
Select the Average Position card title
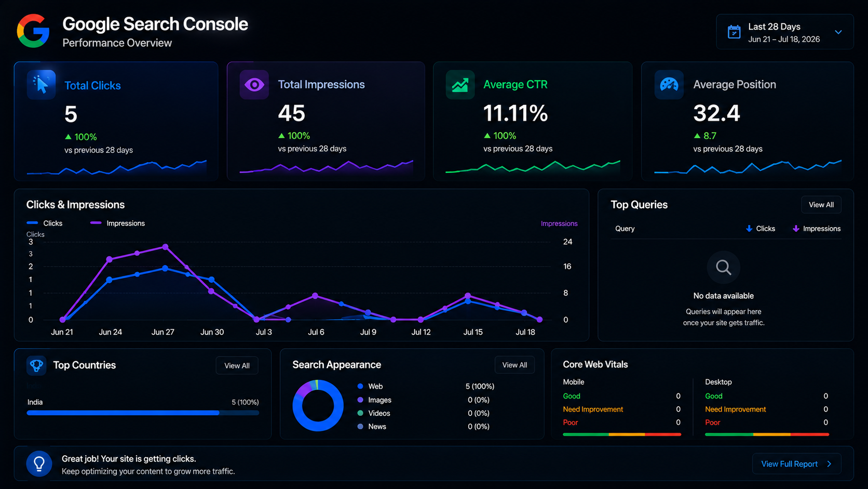click(735, 84)
